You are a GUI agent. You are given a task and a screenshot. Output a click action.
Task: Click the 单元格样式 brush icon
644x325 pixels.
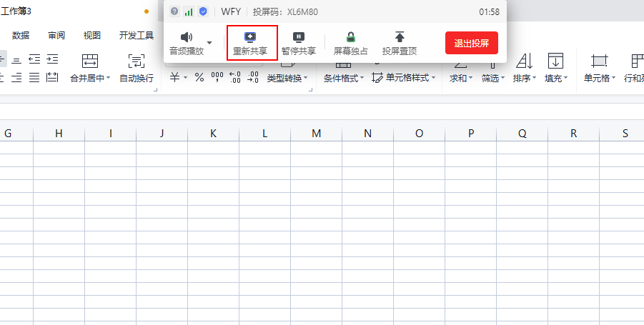(x=377, y=78)
